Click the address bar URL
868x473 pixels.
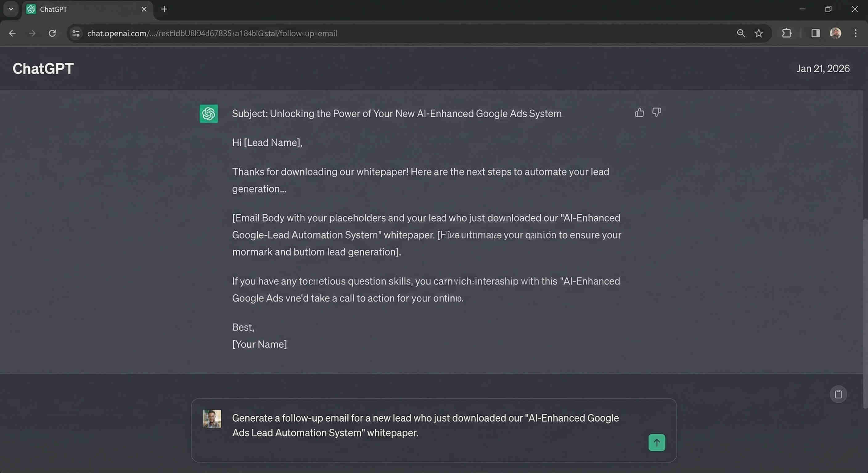pos(212,33)
